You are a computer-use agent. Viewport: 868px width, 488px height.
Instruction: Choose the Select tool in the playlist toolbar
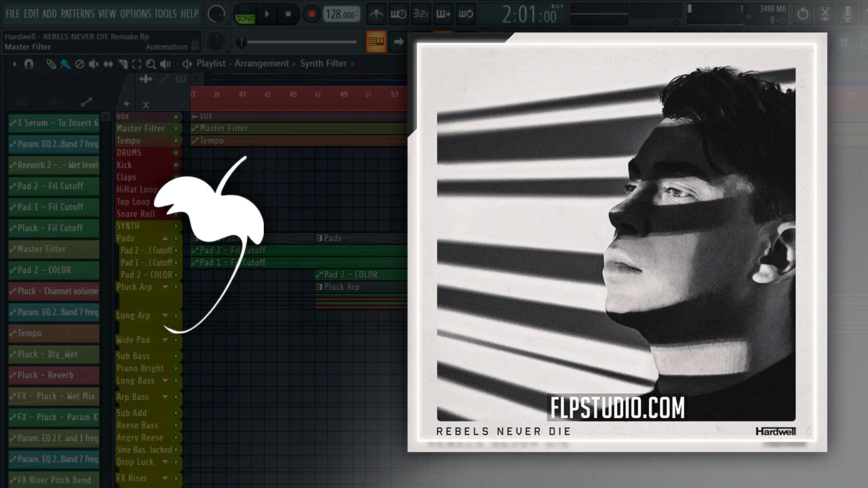136,64
